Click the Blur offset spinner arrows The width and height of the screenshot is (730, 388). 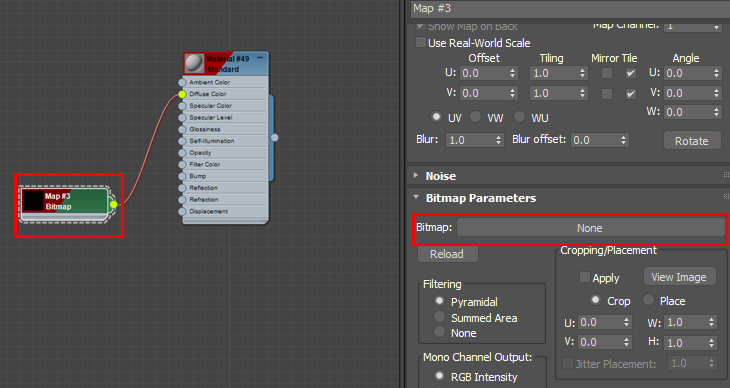[x=623, y=140]
